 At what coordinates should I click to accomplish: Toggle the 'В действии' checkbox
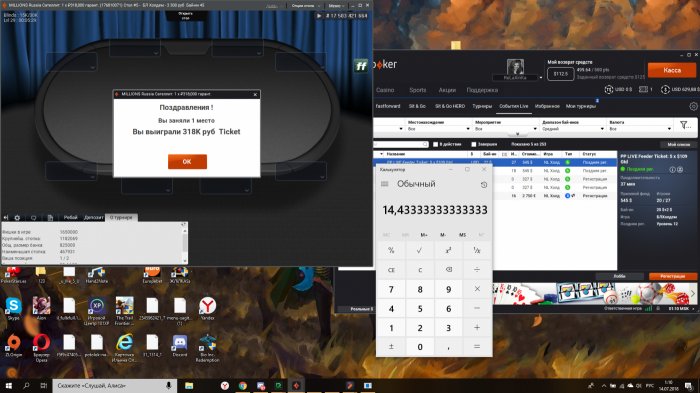[436, 144]
